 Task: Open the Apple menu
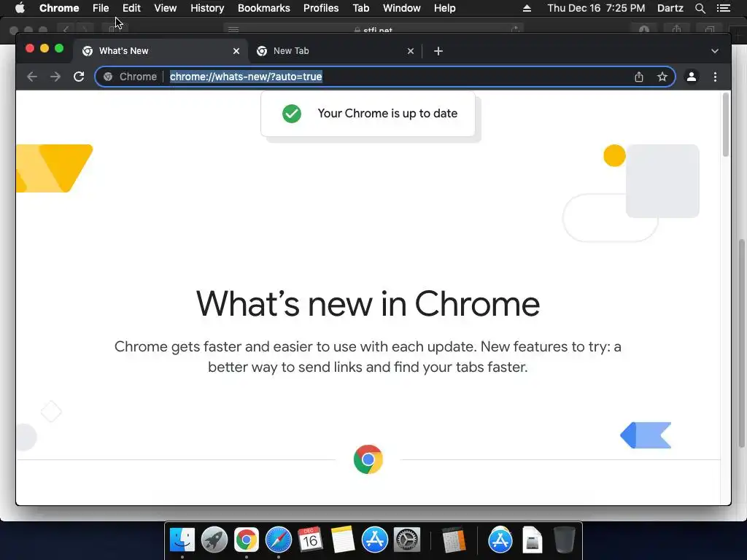tap(20, 8)
